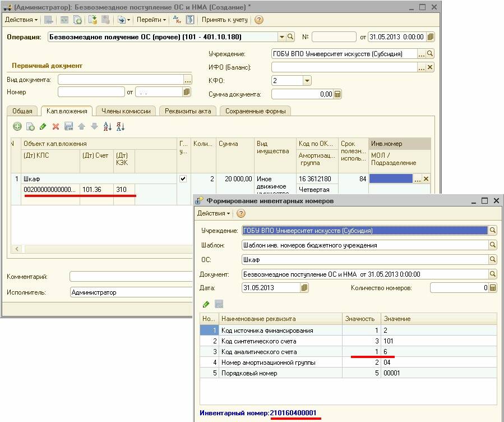Screen dimensions: 504x422
Task: Click the 101.36 account cell
Action: pyautogui.click(x=96, y=190)
